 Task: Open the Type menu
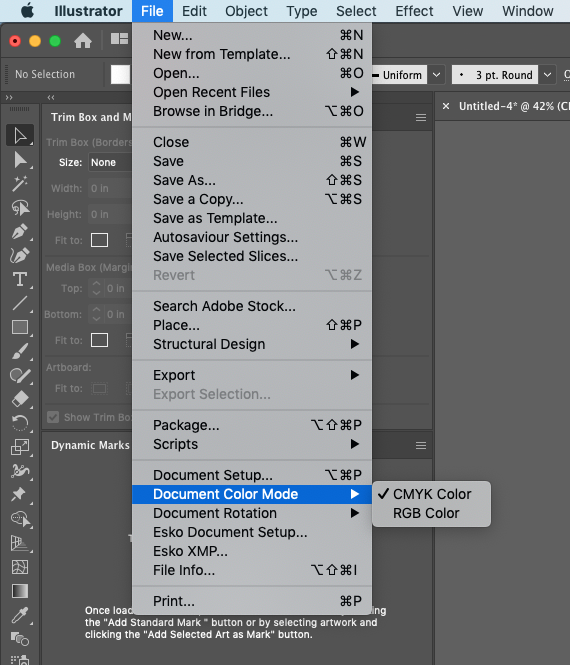point(302,11)
